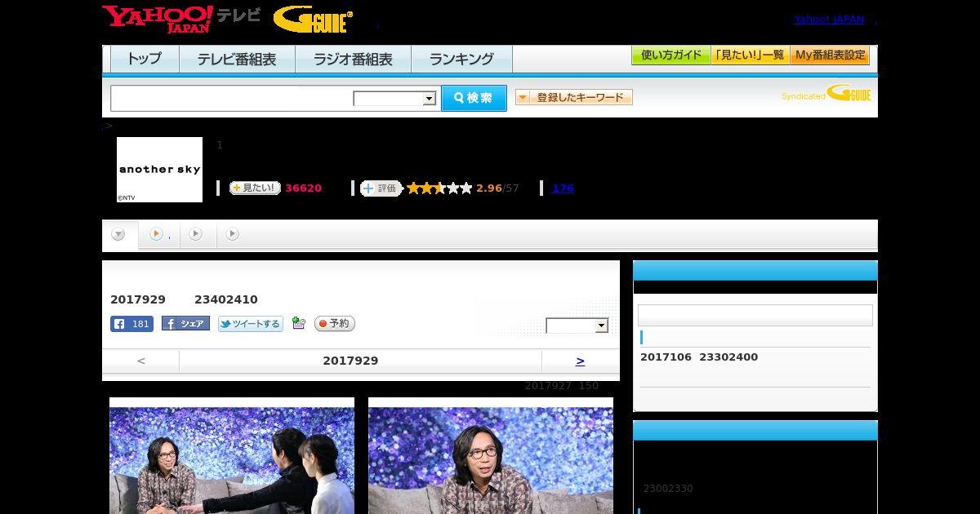This screenshot has height=514, width=980.
Task: Click the sidebar empty text field
Action: 755,316
